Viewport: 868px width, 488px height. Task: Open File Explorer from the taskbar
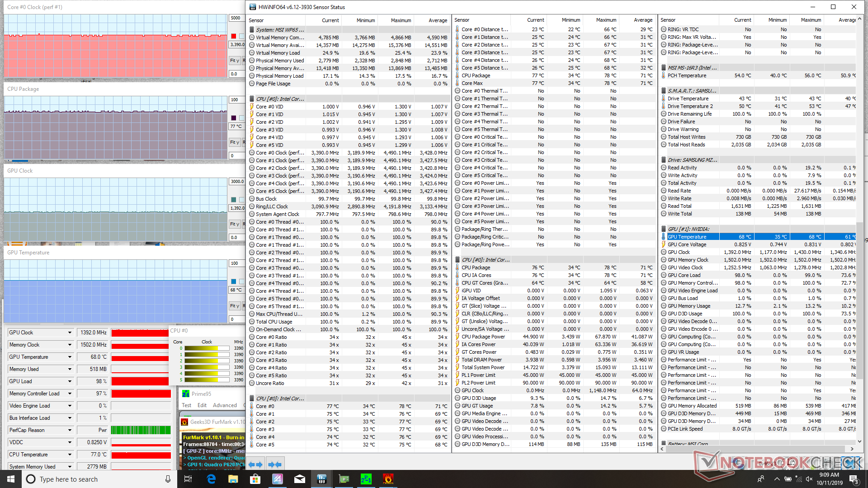pyautogui.click(x=233, y=479)
